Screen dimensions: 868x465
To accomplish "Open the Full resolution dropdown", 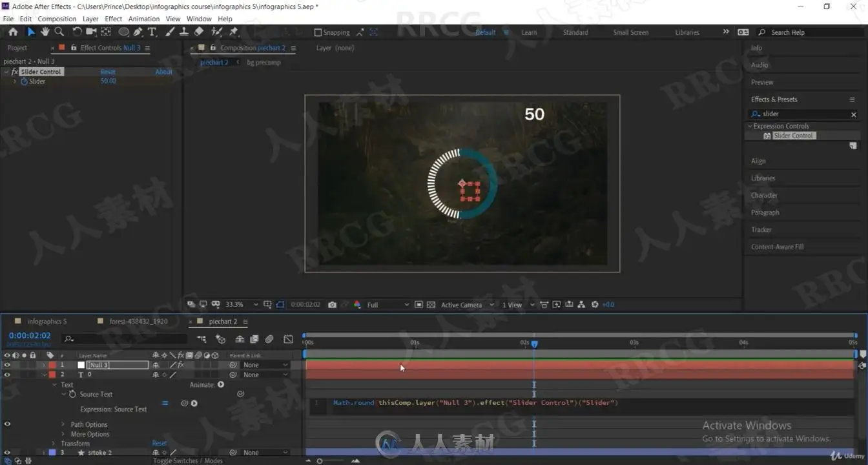I will coord(387,305).
